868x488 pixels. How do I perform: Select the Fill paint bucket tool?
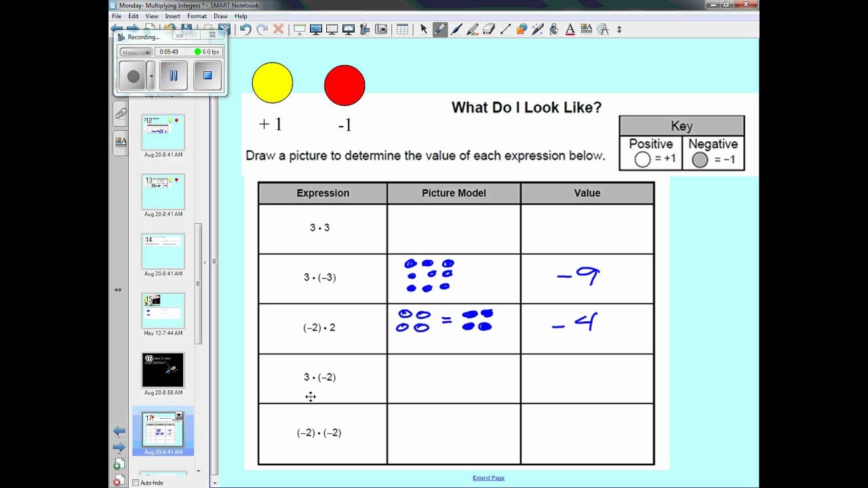pos(554,29)
